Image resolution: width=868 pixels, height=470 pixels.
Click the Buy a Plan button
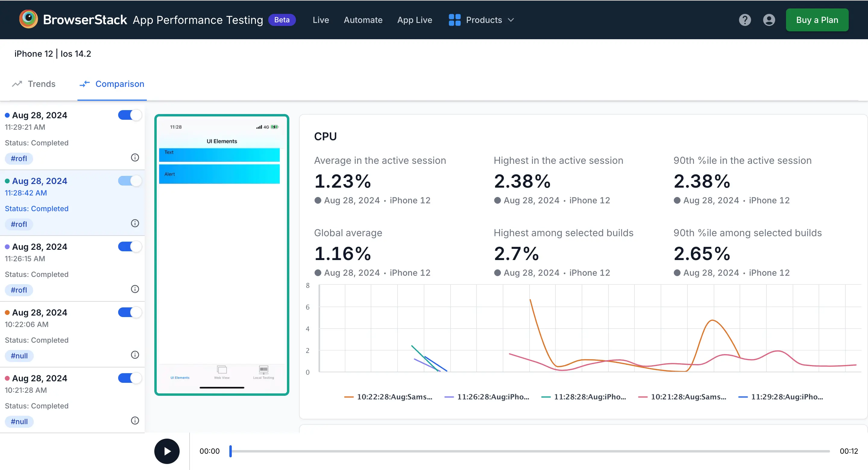[x=816, y=20]
